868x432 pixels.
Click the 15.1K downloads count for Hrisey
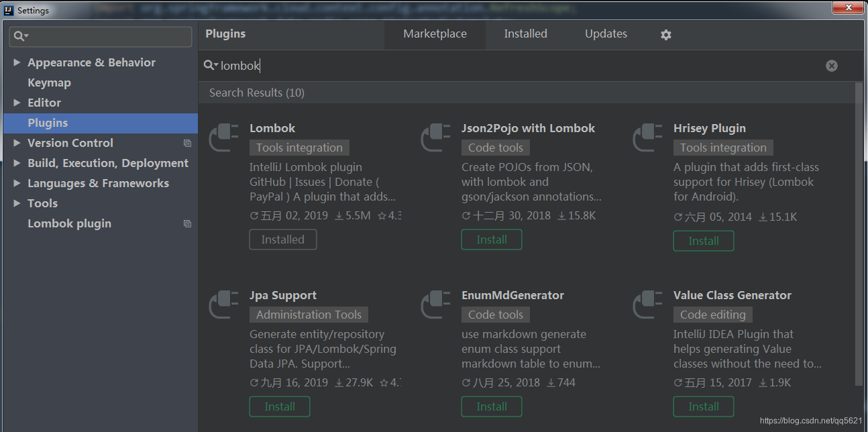click(777, 217)
